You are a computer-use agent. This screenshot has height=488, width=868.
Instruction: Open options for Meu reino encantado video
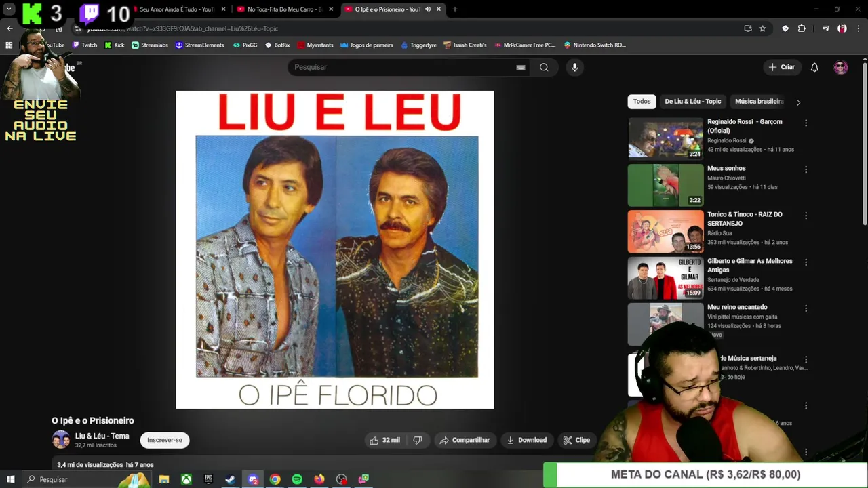pos(806,308)
